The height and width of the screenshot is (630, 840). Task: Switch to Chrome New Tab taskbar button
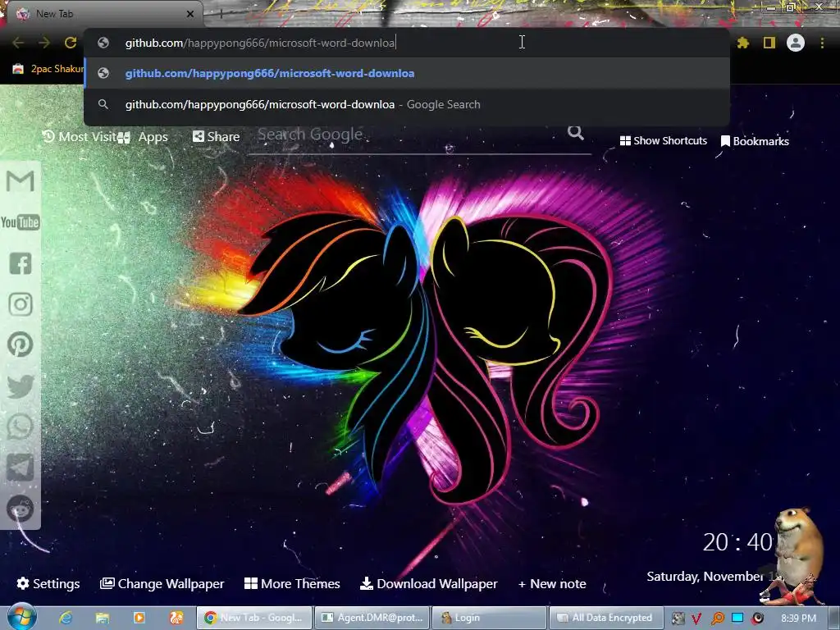click(x=254, y=618)
